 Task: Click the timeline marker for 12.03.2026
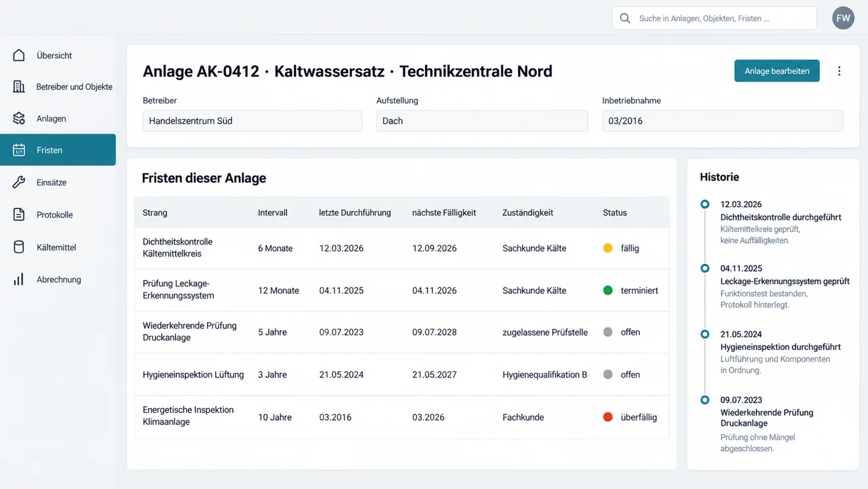[704, 204]
